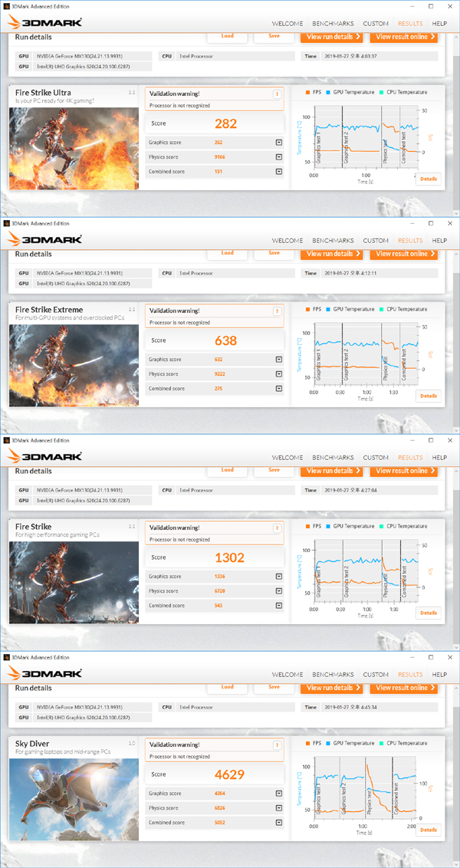The width and height of the screenshot is (460, 868).
Task: Expand Combined score 275 in Fire Strike Extreme
Action: 278,389
